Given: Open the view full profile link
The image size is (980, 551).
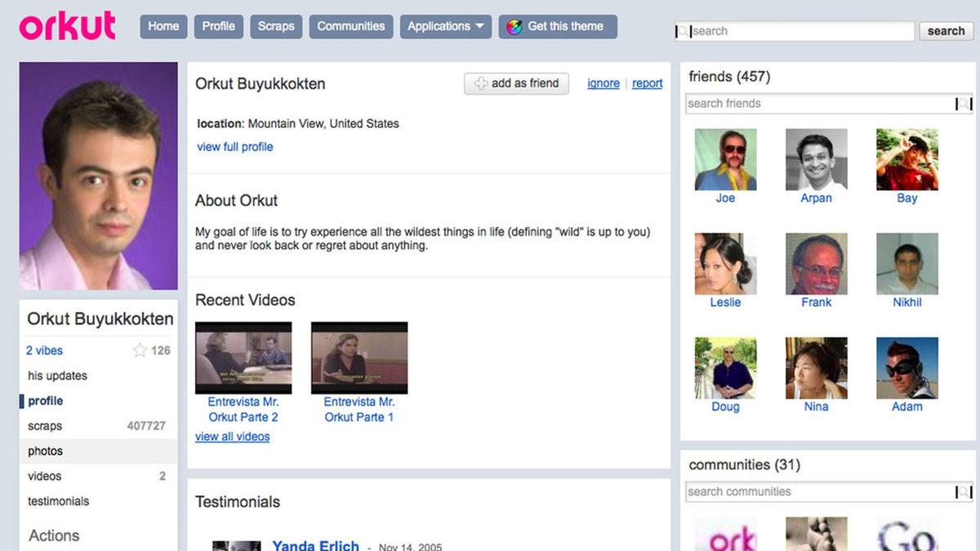Looking at the screenshot, I should click(235, 147).
